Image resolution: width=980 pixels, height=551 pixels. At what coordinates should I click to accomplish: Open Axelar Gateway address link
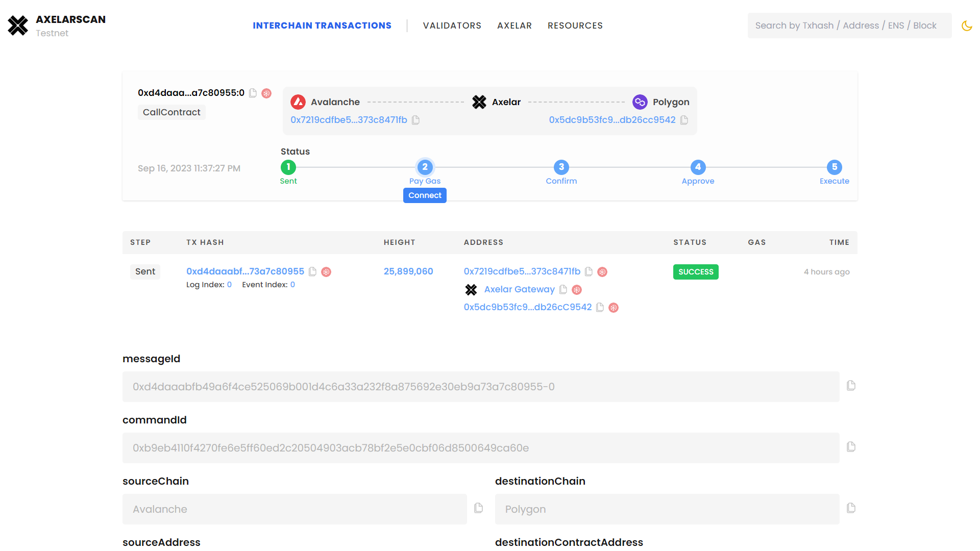[519, 289]
